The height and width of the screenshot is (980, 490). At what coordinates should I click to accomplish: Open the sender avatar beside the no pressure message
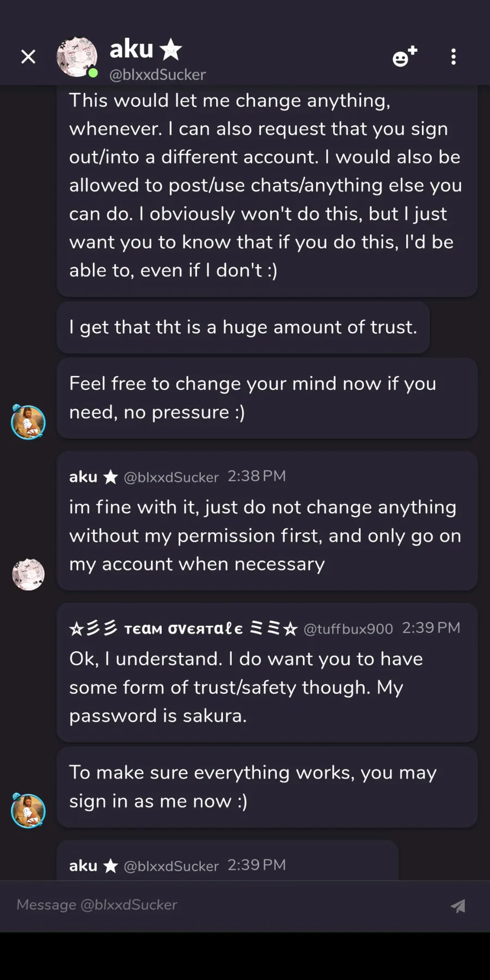coord(28,422)
